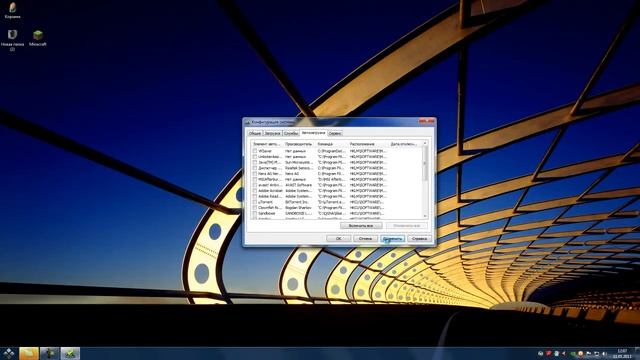Open the Windows Start button
Viewport: 640px width, 360px height.
point(8,353)
